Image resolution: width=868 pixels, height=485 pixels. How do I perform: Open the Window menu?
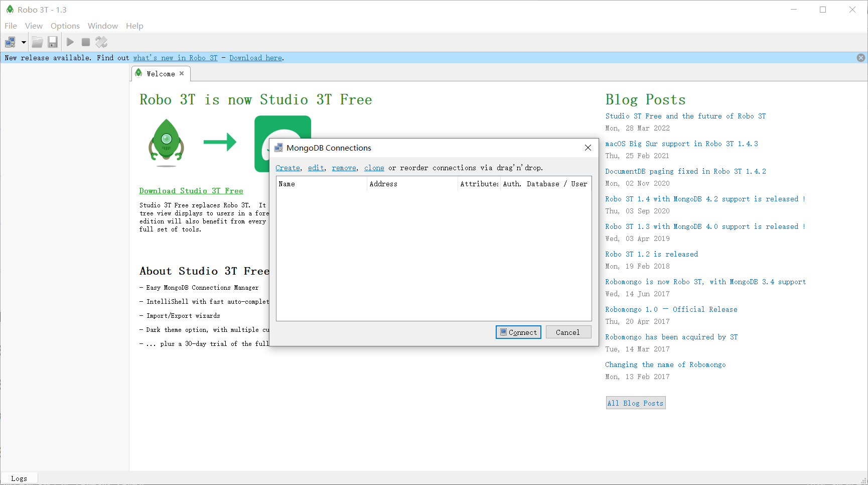103,26
